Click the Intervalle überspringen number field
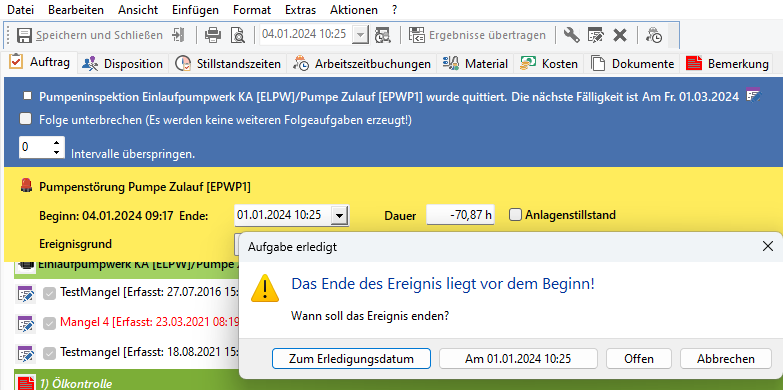Image resolution: width=783 pixels, height=390 pixels. (35, 147)
